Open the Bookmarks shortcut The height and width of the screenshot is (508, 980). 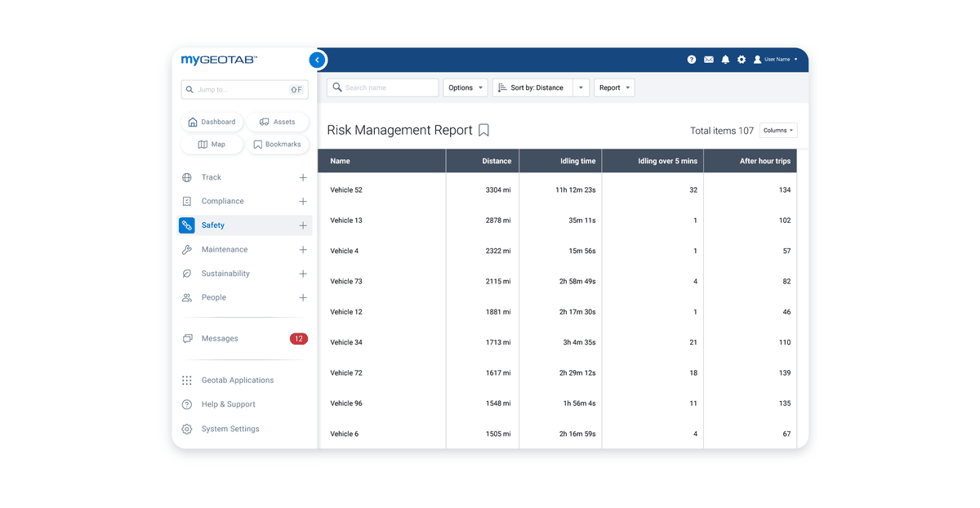point(278,145)
